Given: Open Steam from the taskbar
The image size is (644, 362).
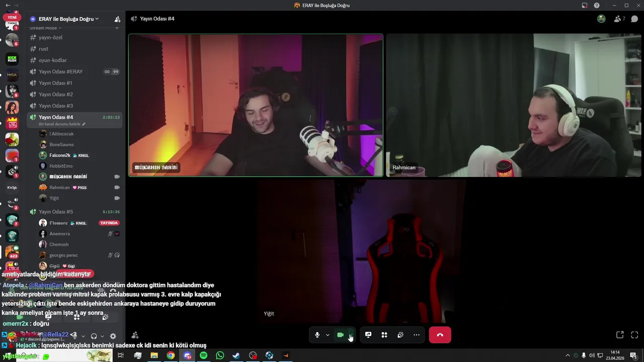Looking at the screenshot, I should click(x=236, y=355).
